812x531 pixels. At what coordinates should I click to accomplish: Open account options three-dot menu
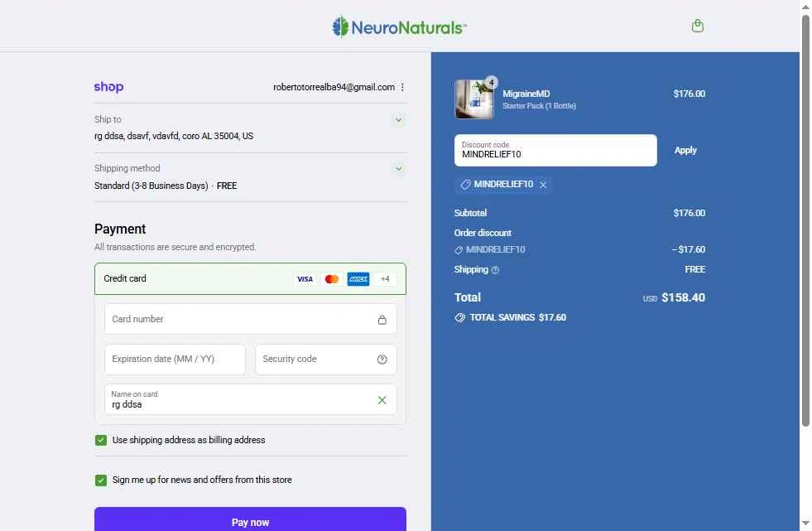tap(402, 87)
